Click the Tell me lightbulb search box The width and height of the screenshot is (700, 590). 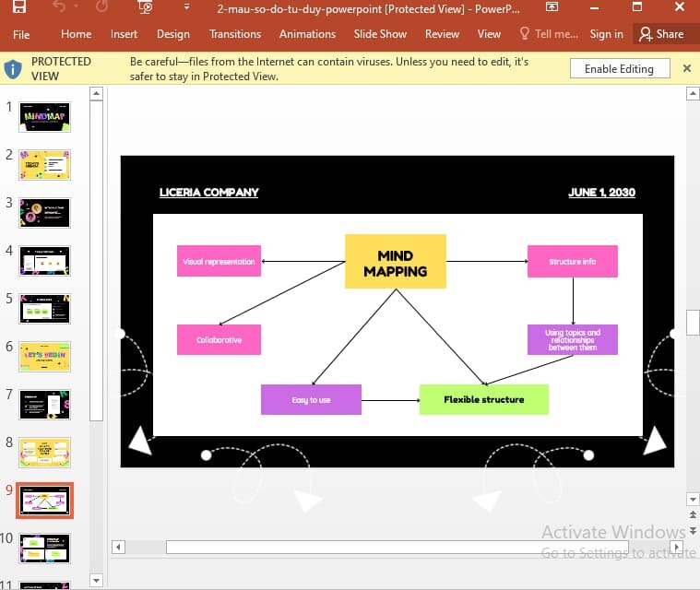pos(549,34)
